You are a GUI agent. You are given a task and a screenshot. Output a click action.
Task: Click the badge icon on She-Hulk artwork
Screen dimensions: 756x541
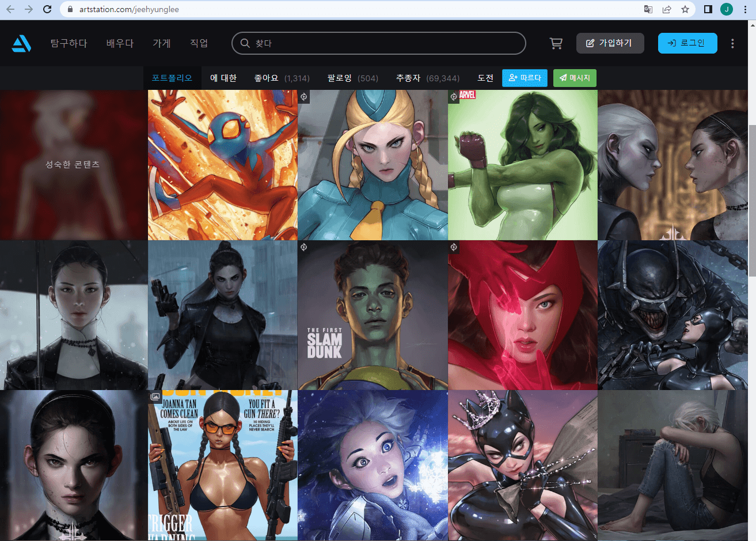pos(454,97)
